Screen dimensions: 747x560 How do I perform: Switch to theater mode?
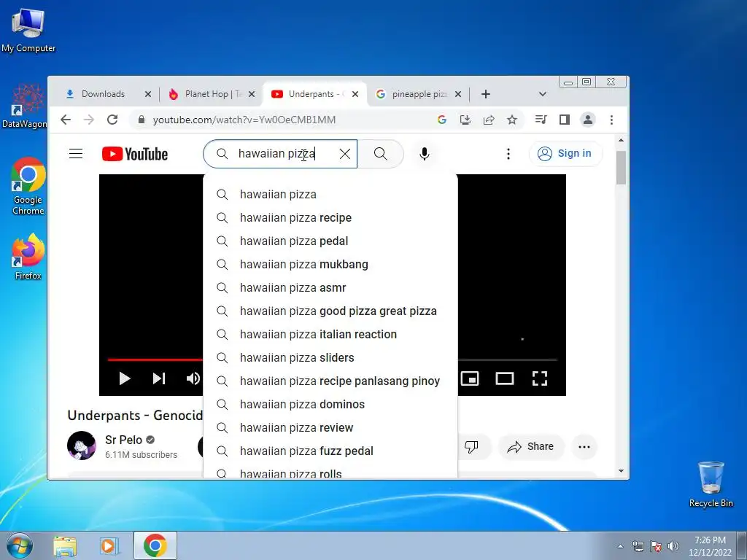click(505, 378)
